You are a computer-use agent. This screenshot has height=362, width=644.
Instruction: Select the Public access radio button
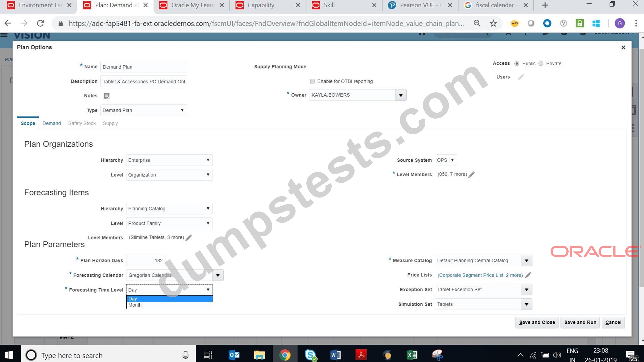coord(517,64)
